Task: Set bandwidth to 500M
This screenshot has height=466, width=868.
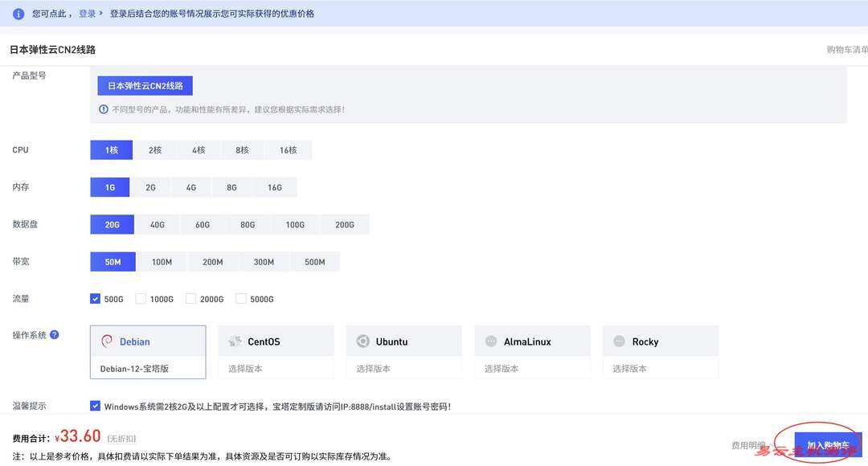Action: (x=314, y=262)
